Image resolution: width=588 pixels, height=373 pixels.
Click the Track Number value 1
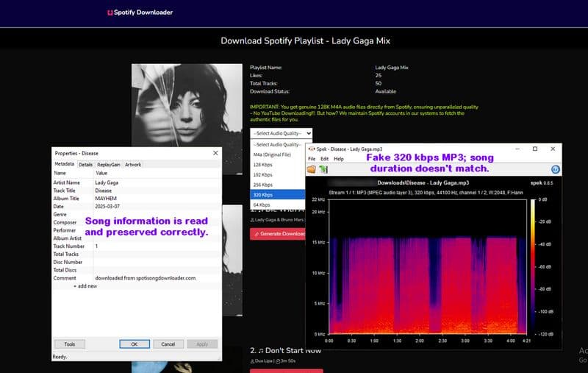click(x=96, y=246)
